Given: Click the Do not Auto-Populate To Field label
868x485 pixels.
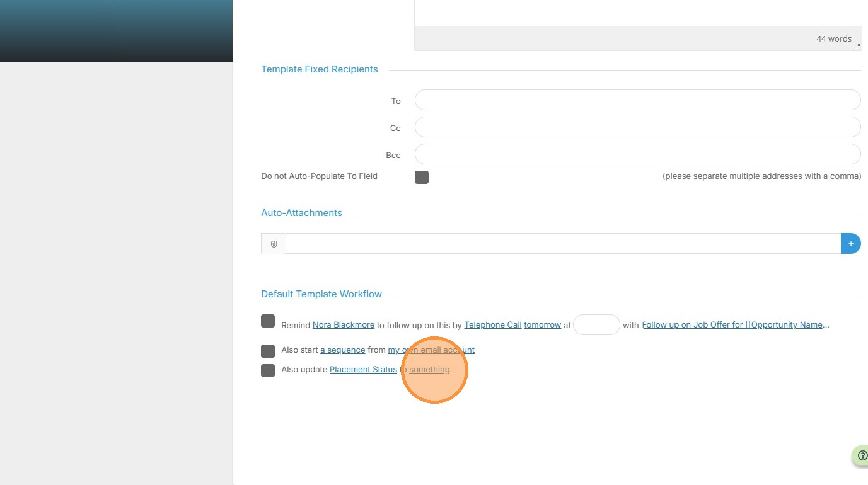Looking at the screenshot, I should pos(319,176).
